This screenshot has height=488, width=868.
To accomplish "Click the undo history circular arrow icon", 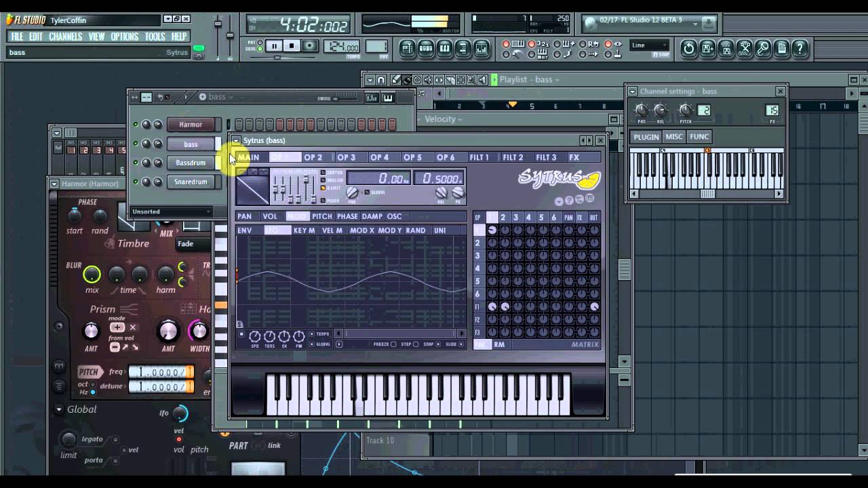I will point(689,48).
